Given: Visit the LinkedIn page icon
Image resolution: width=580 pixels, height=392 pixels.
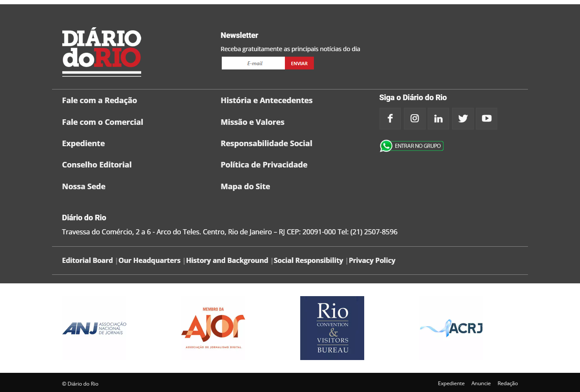Looking at the screenshot, I should [438, 118].
